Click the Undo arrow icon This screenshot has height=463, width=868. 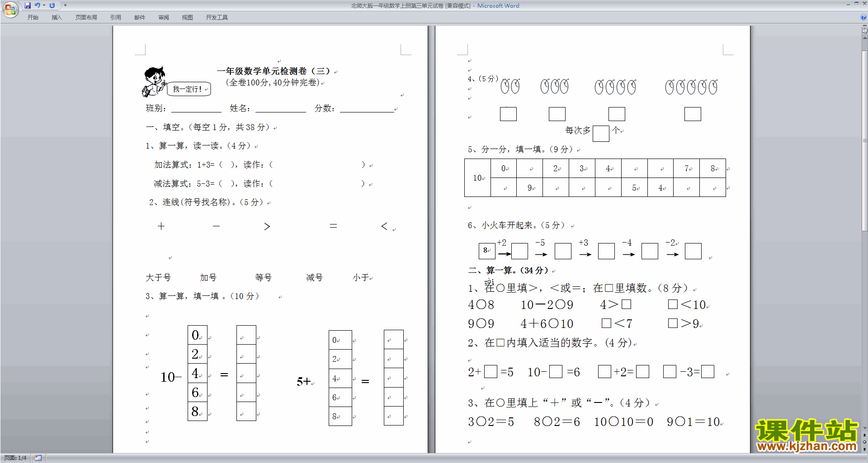coord(37,5)
